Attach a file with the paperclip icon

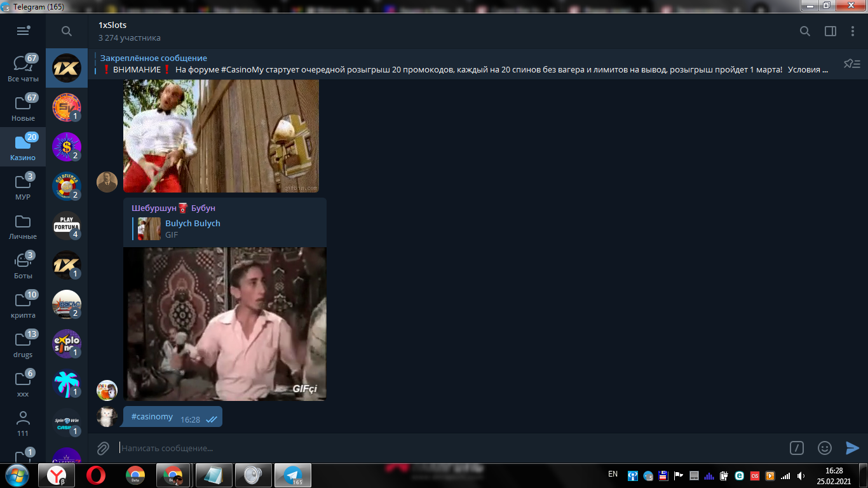[102, 448]
